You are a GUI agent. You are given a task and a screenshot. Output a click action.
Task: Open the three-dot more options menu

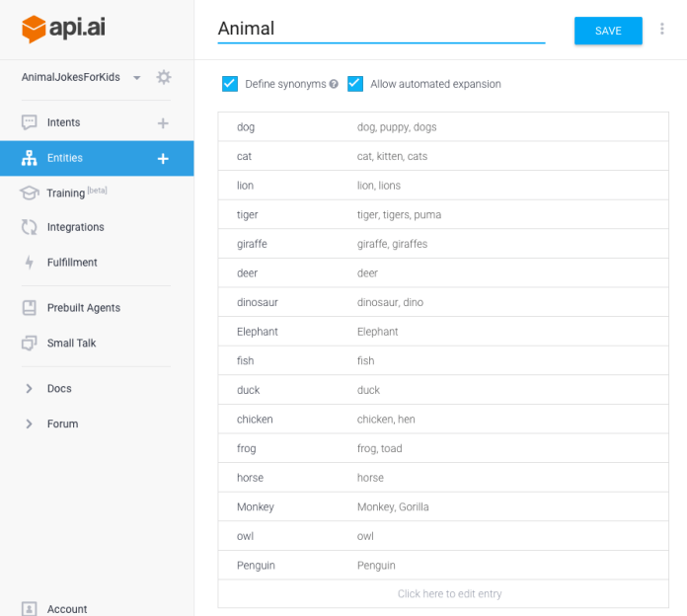click(661, 30)
